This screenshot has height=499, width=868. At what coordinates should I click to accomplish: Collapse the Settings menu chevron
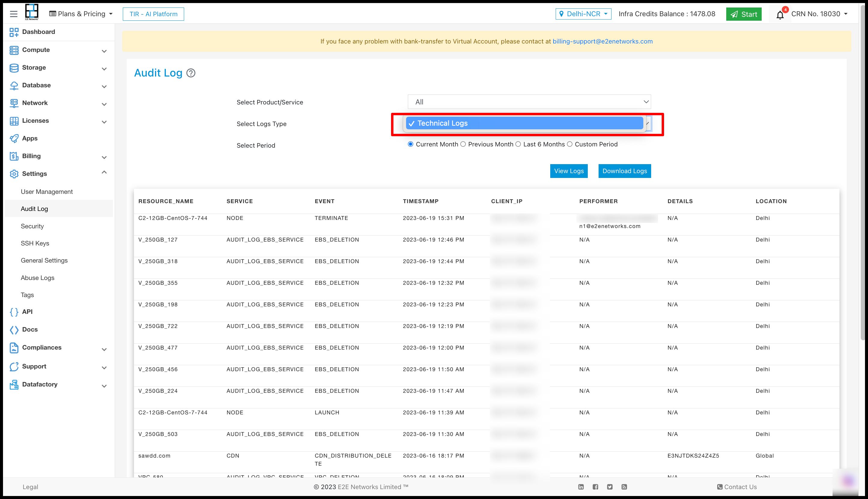104,173
